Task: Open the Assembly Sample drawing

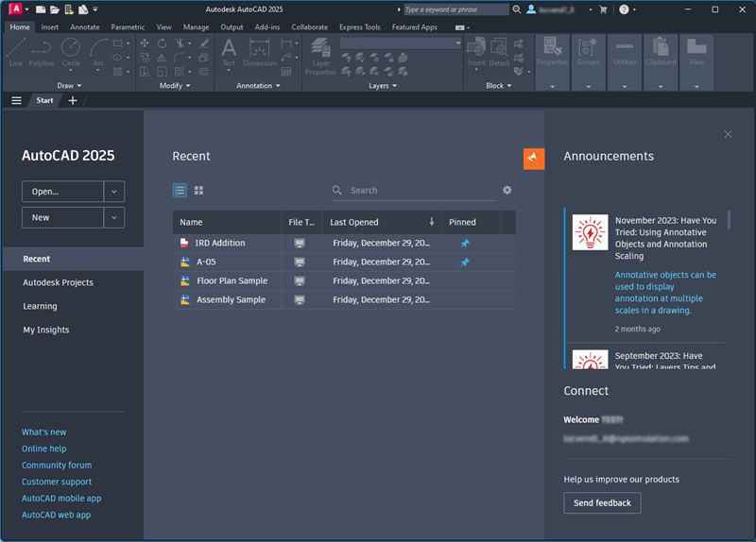Action: pyautogui.click(x=344, y=299)
